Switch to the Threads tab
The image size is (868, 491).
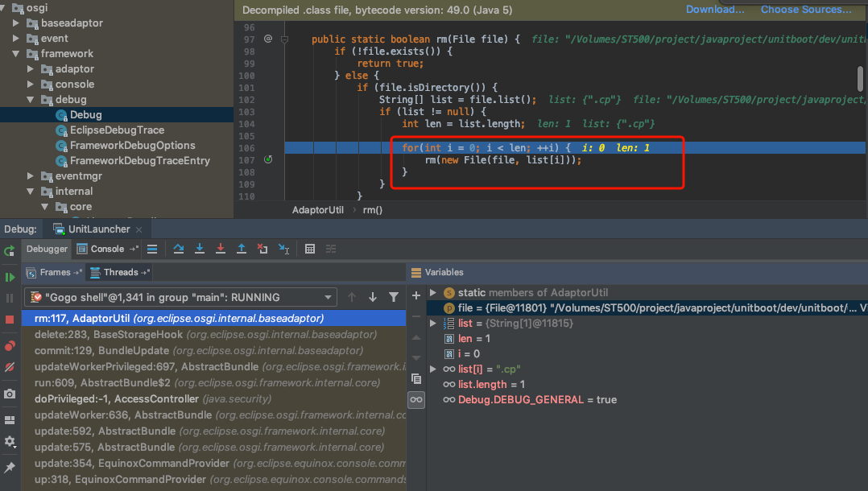[x=120, y=272]
